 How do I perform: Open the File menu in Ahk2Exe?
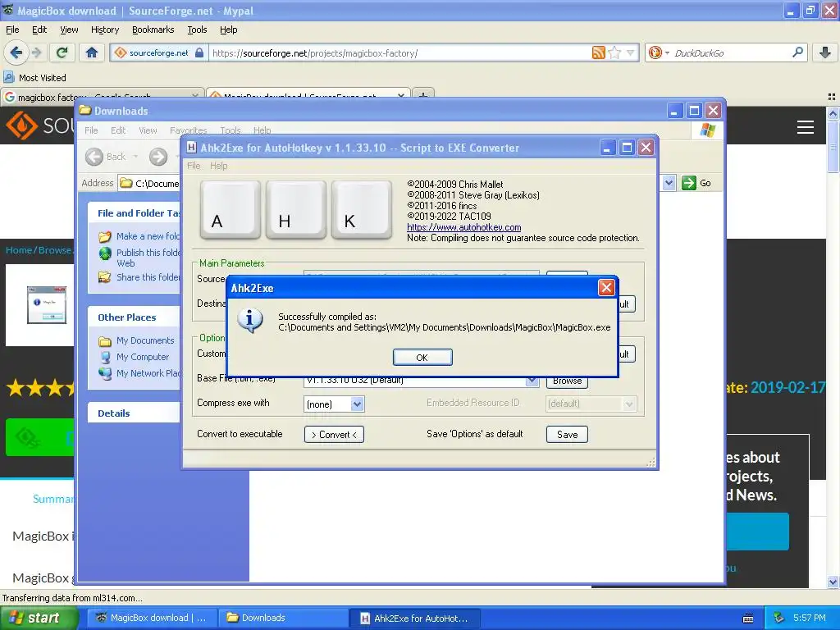pyautogui.click(x=194, y=166)
